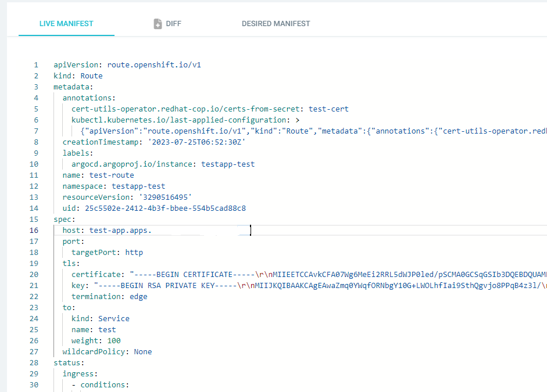Open the DIFF tab
Image resolution: width=547 pixels, height=392 pixels.
(173, 24)
